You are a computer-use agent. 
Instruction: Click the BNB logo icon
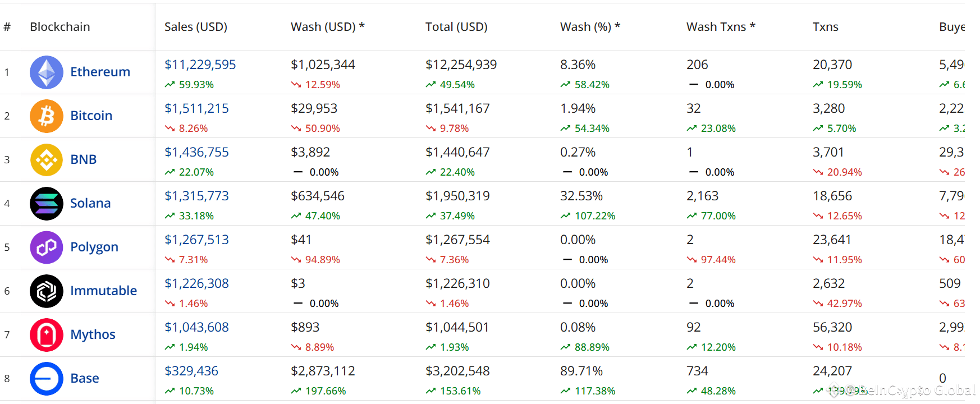47,160
